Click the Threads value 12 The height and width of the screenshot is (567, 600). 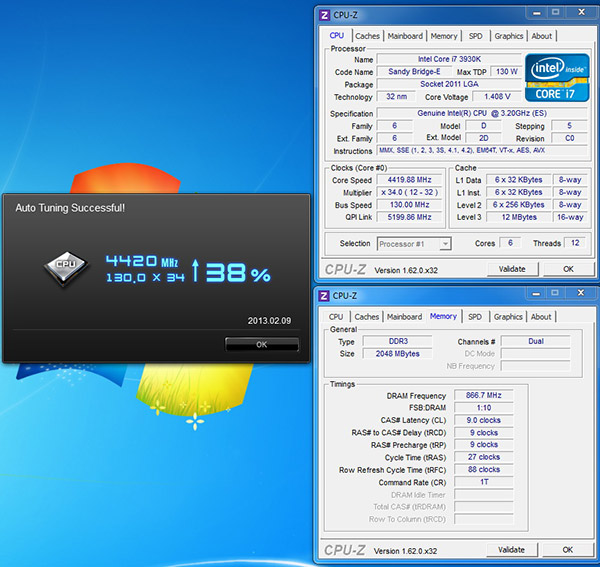(575, 243)
